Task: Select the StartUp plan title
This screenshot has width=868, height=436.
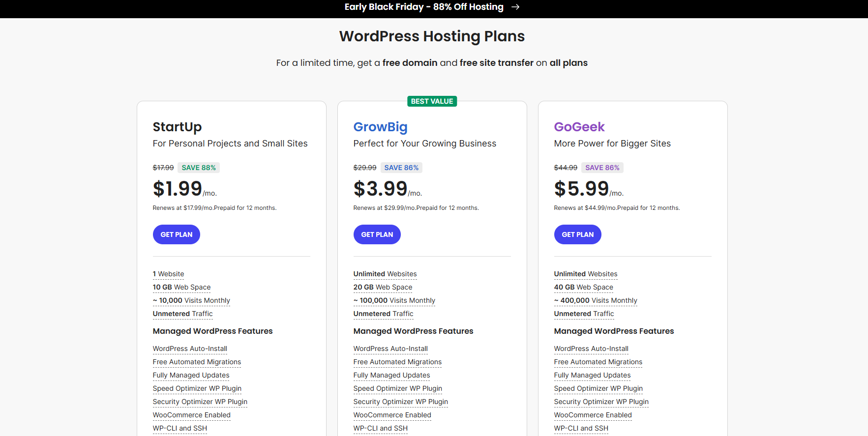Action: tap(177, 127)
